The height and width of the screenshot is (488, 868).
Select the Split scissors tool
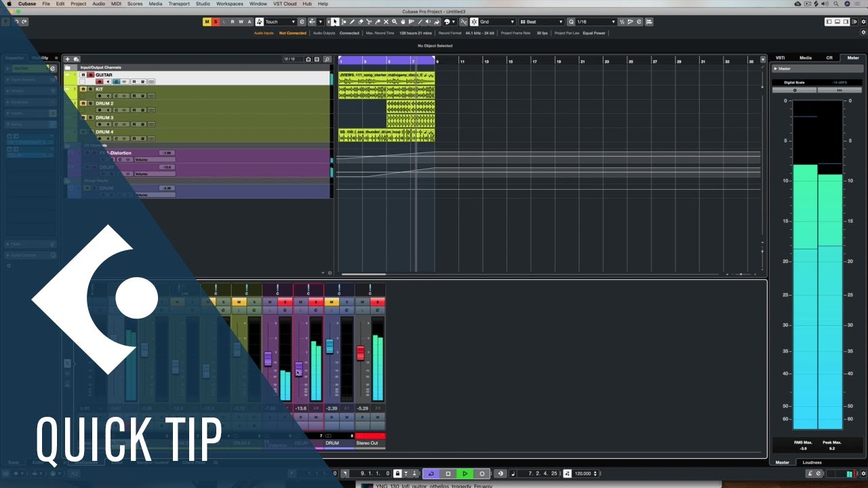369,22
